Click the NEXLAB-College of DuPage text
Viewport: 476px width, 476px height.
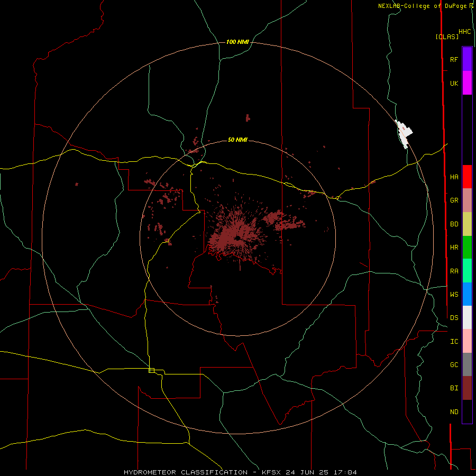[x=422, y=6]
